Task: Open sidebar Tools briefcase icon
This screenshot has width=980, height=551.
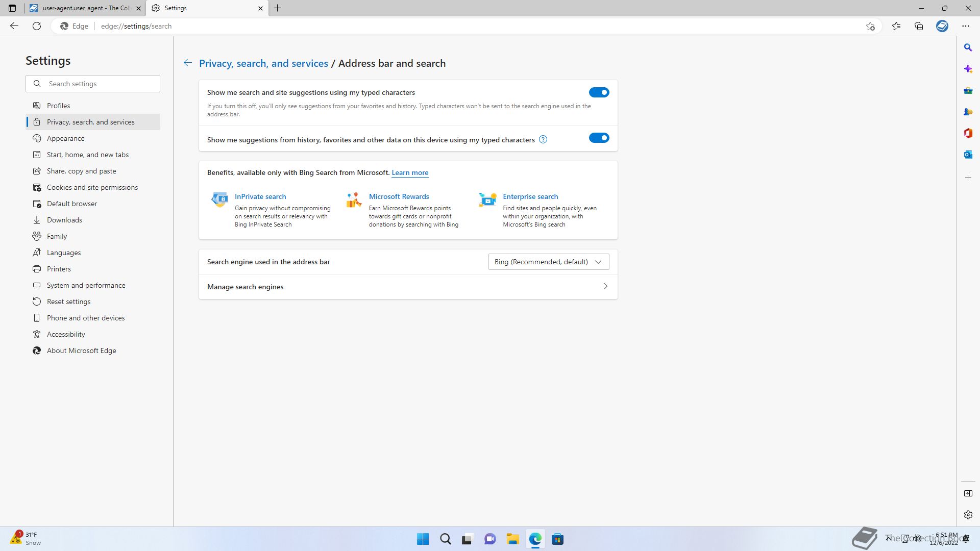Action: click(968, 90)
